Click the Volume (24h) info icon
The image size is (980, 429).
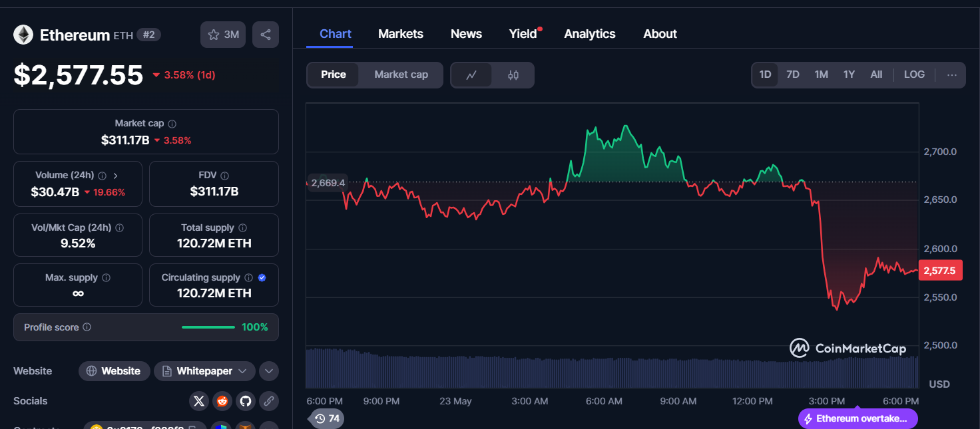click(102, 176)
